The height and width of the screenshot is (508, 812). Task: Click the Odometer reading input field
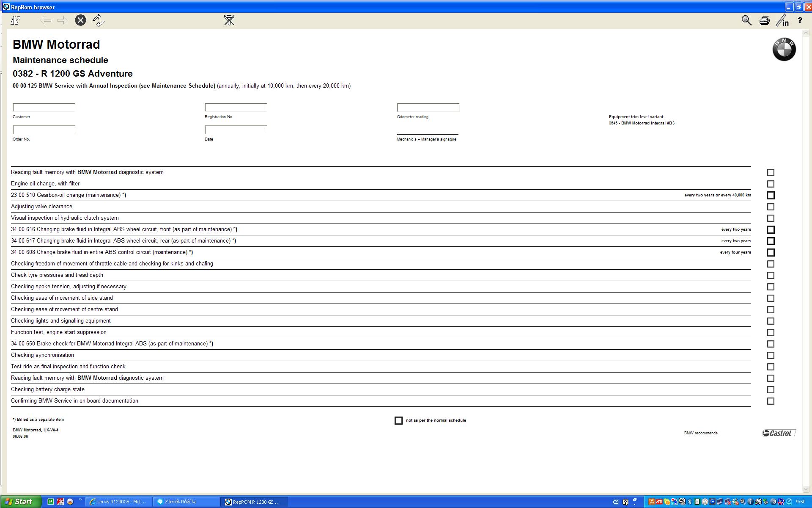click(x=428, y=108)
